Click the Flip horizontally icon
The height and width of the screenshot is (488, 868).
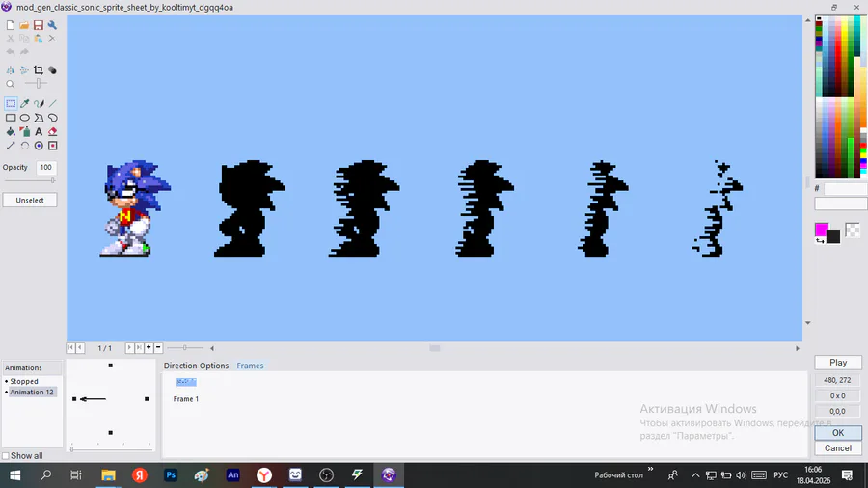(x=11, y=70)
